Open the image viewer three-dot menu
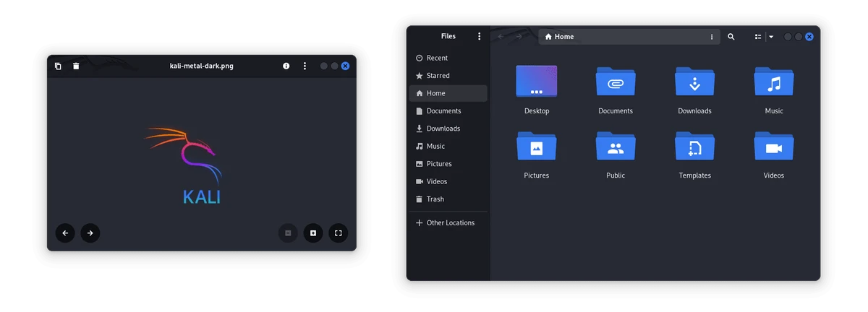 (305, 66)
